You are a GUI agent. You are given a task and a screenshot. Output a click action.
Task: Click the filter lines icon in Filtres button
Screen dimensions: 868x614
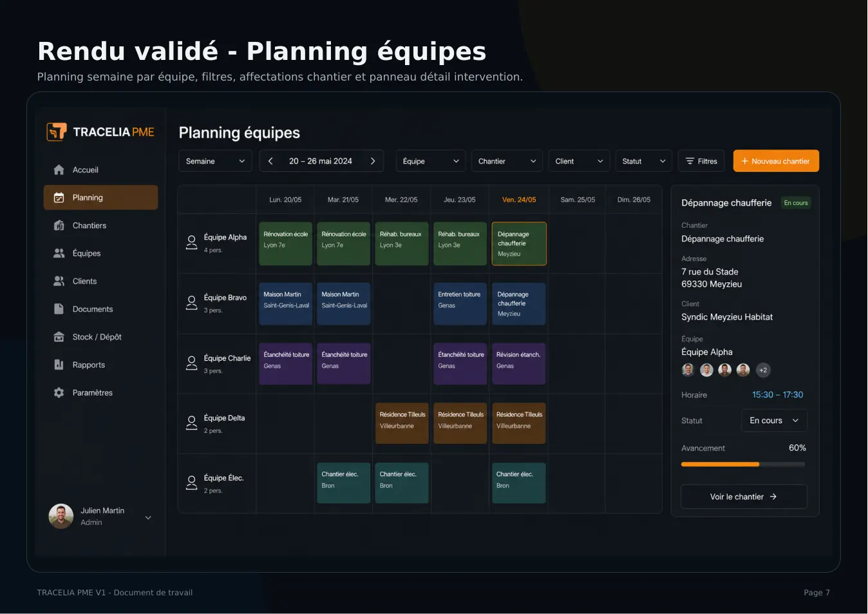(x=690, y=161)
